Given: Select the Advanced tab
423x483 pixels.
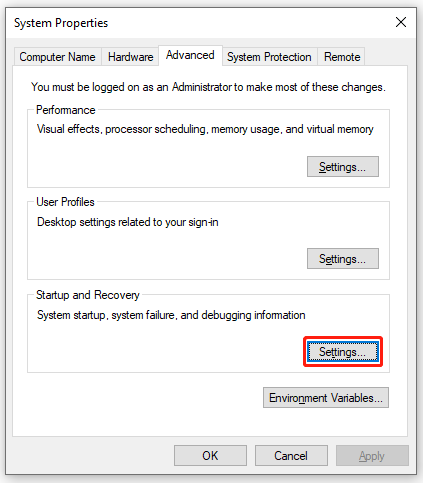Looking at the screenshot, I should (x=190, y=55).
